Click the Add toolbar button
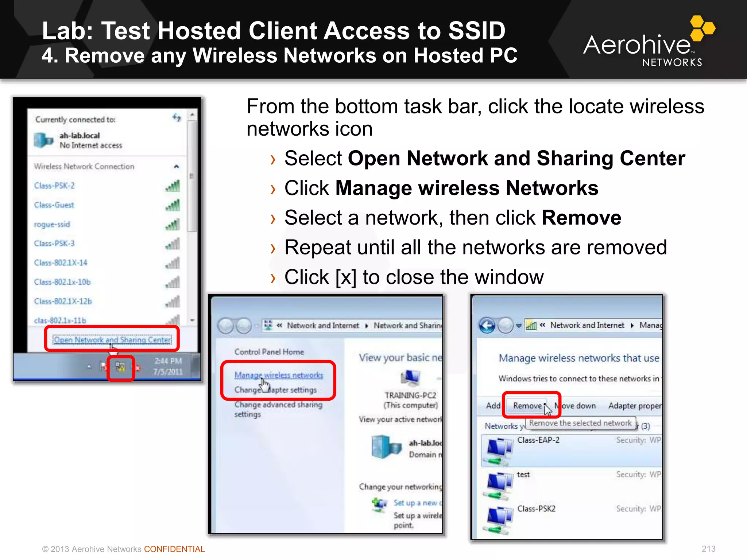 point(493,405)
